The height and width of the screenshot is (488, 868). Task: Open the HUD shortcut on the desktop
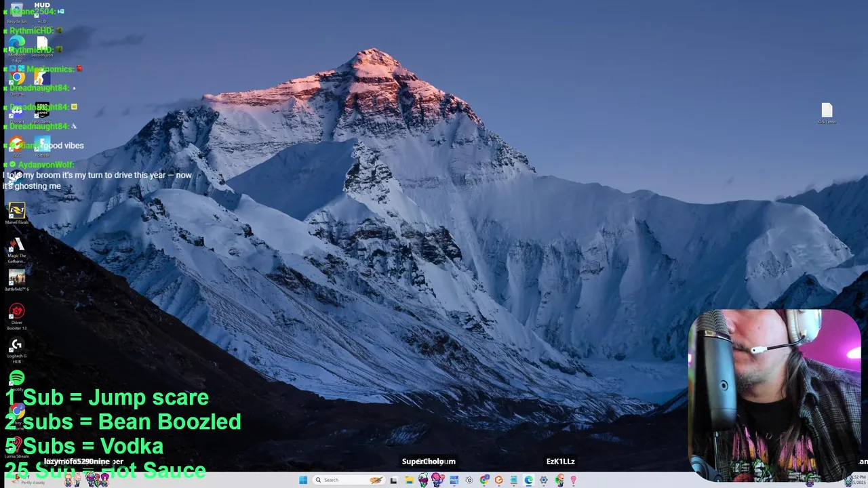pos(42,12)
